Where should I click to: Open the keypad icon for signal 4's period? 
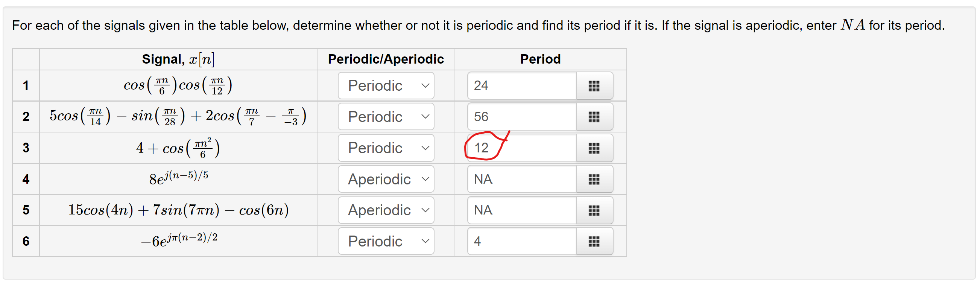click(595, 179)
